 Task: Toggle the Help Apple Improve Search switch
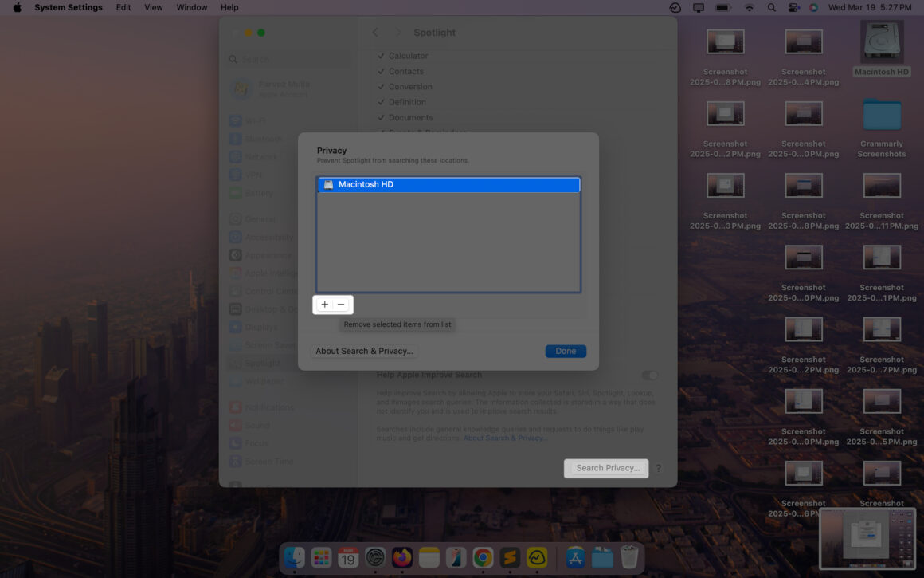click(649, 375)
